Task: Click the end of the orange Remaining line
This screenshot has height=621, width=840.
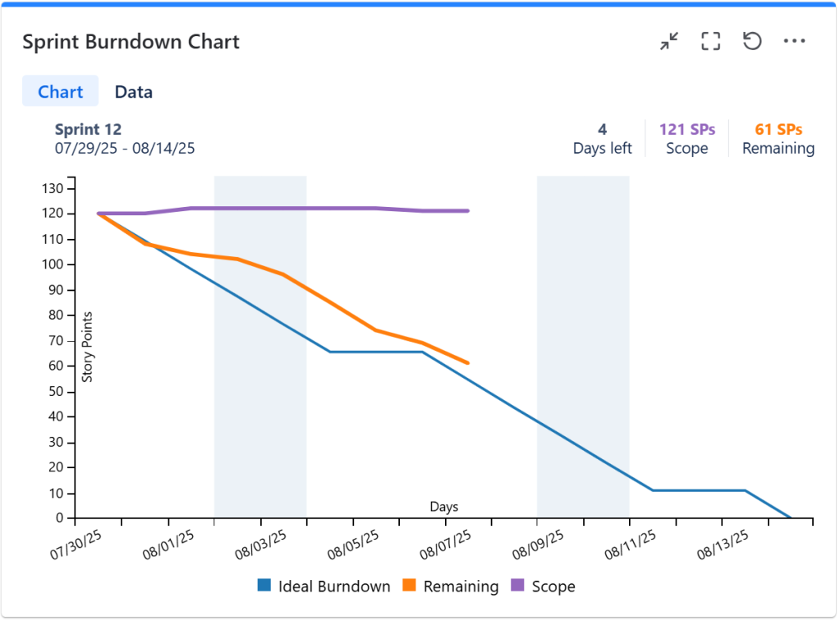Action: tap(468, 363)
